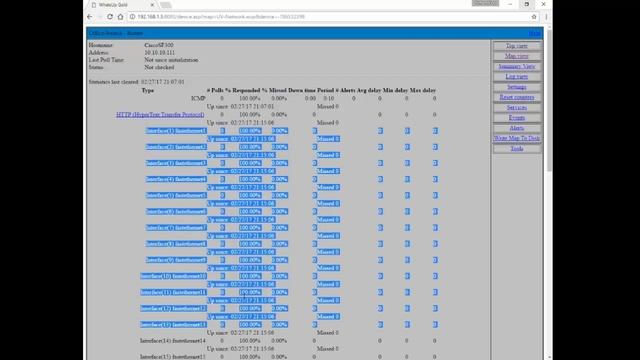Viewport: 640px width, 360px height.
Task: Click the # Polls column header
Action: point(215,90)
